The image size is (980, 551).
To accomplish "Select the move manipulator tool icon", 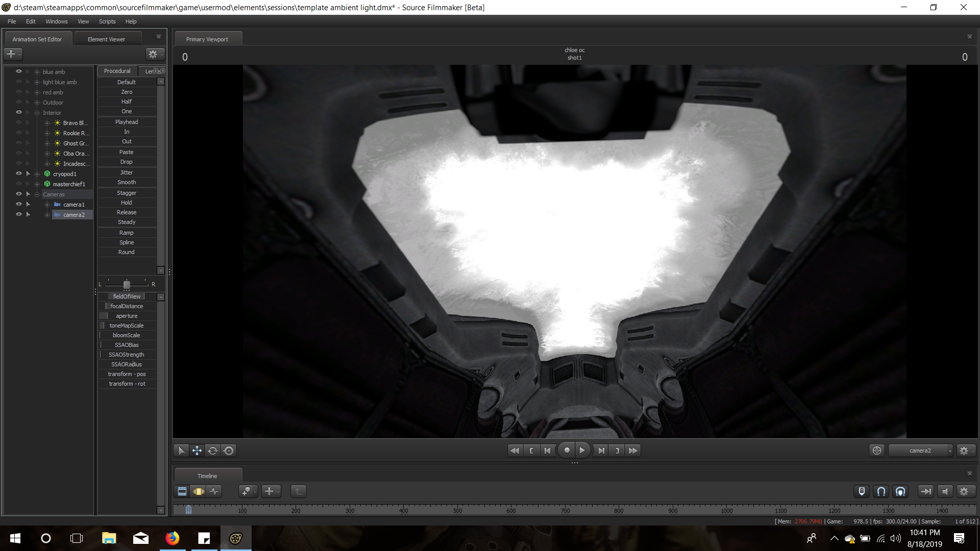I will [x=197, y=450].
